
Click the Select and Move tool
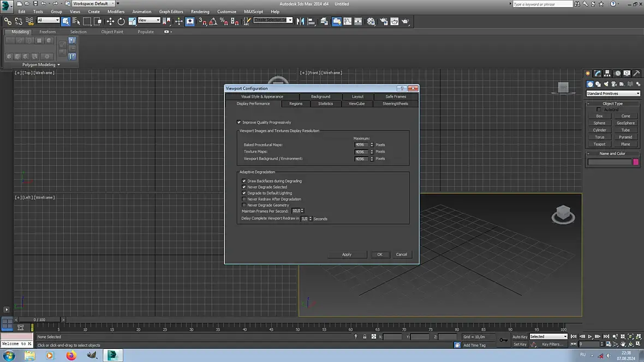(x=110, y=21)
